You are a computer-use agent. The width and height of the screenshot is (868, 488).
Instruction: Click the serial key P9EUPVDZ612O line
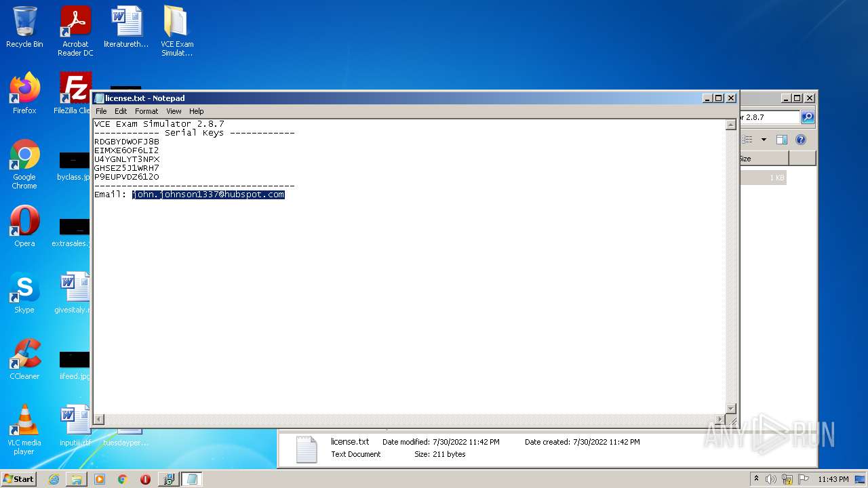[x=127, y=177]
